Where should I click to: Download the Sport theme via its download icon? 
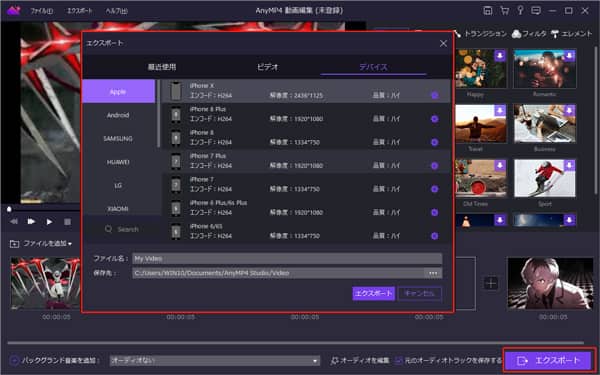click(569, 165)
